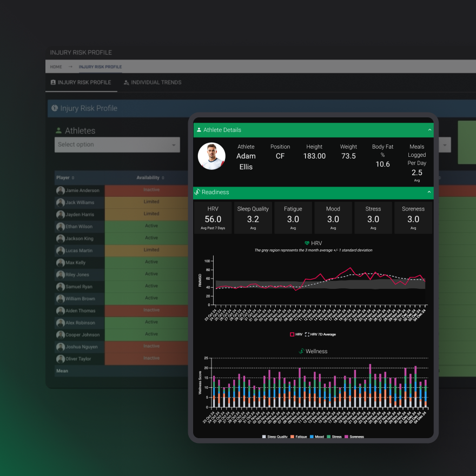Click the Injury Risk Profile tab icon
The image size is (476, 476).
click(x=53, y=83)
